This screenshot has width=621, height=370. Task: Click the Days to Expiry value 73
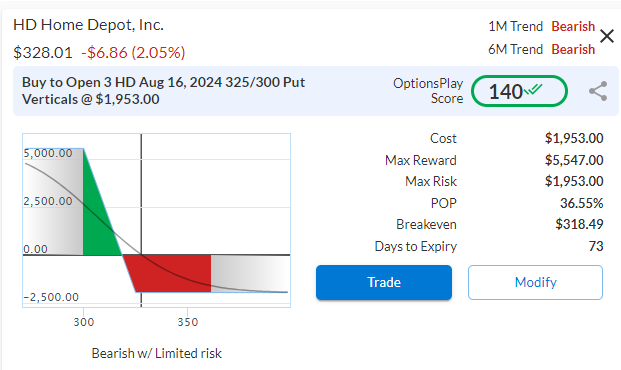click(596, 246)
